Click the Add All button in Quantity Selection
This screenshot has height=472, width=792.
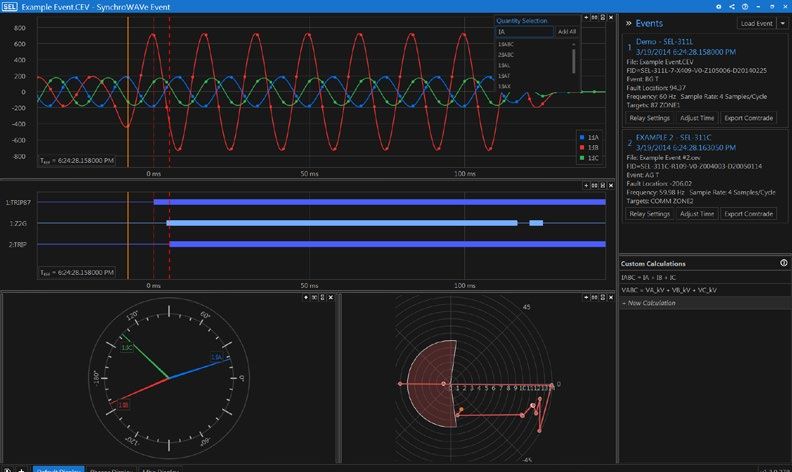coord(567,31)
